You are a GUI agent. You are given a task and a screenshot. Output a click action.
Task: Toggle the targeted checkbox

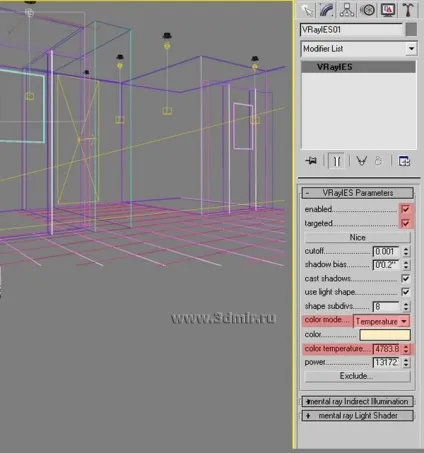coord(406,223)
